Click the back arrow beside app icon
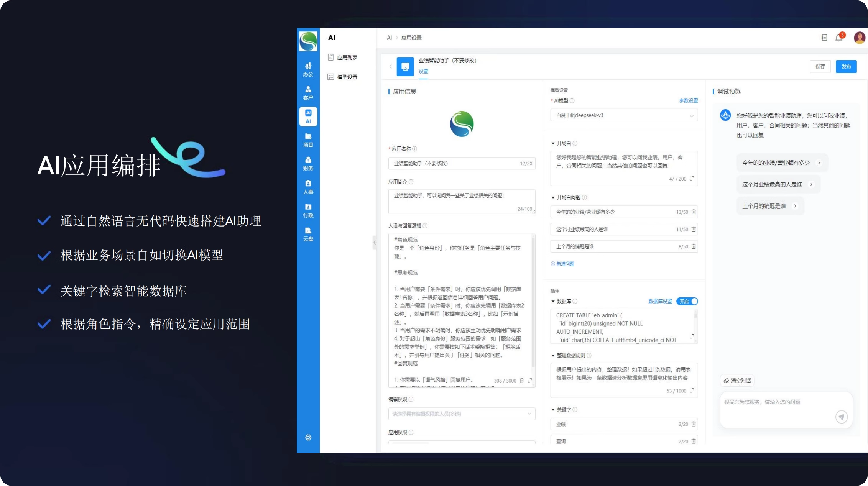This screenshot has width=868, height=486. click(x=390, y=66)
